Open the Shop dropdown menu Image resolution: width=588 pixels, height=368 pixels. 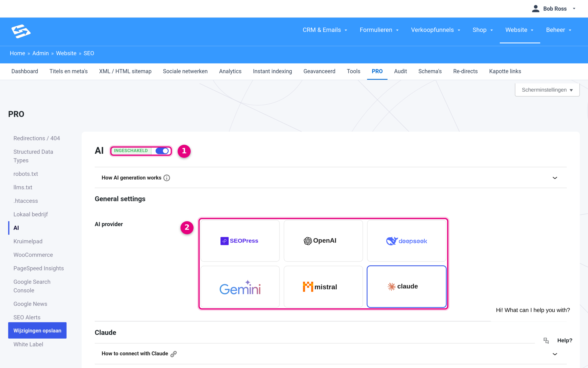coord(483,30)
